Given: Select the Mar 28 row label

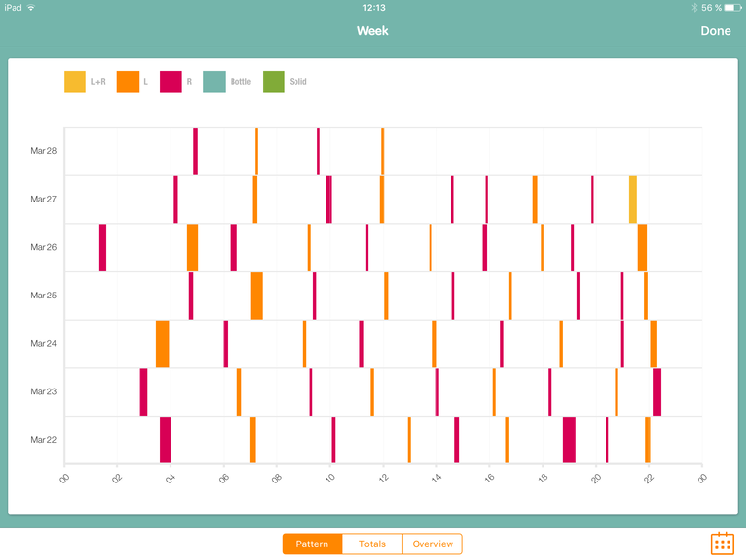Looking at the screenshot, I should 44,151.
